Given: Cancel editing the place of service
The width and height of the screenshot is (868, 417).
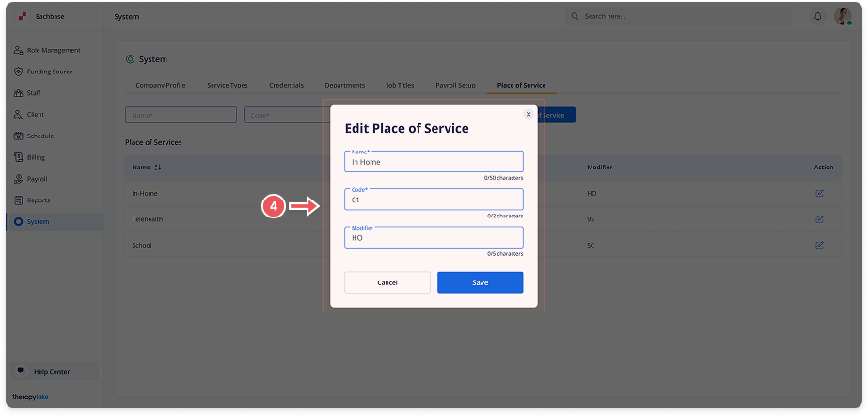Looking at the screenshot, I should pyautogui.click(x=387, y=282).
